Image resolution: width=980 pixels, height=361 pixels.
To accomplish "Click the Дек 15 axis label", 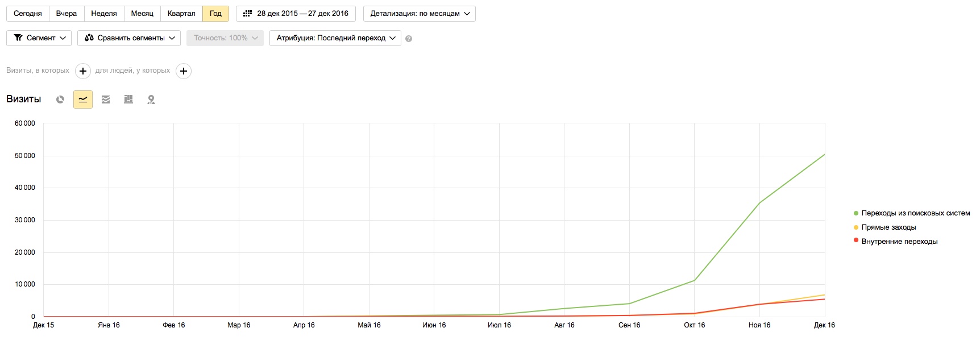I will [x=44, y=325].
